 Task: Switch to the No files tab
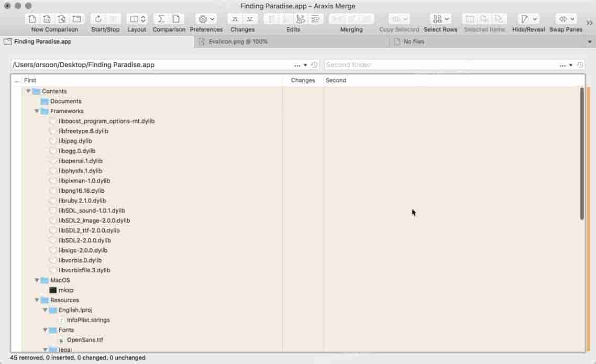tap(414, 41)
